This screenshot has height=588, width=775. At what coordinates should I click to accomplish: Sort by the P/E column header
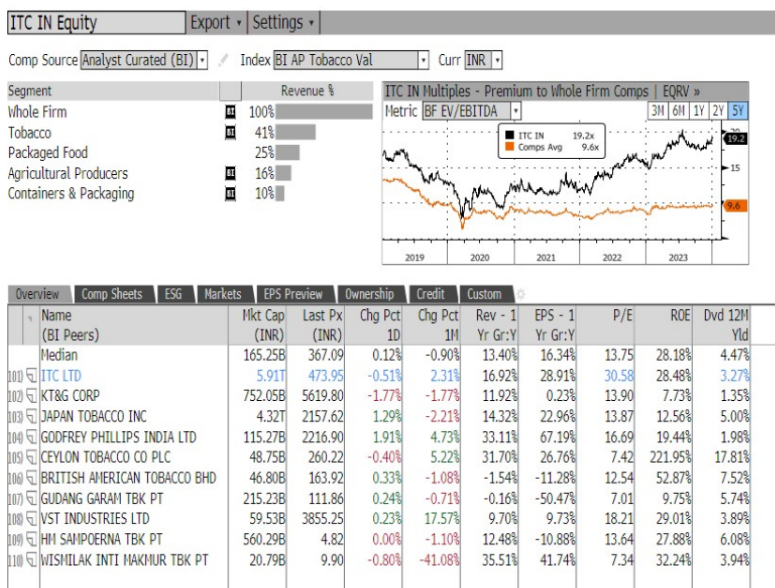606,325
